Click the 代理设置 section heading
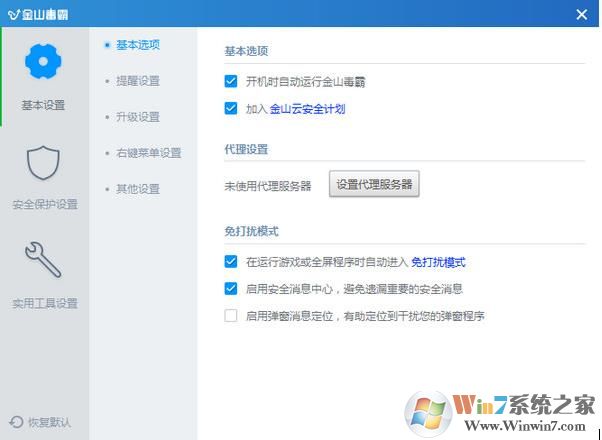The image size is (602, 440). point(246,149)
